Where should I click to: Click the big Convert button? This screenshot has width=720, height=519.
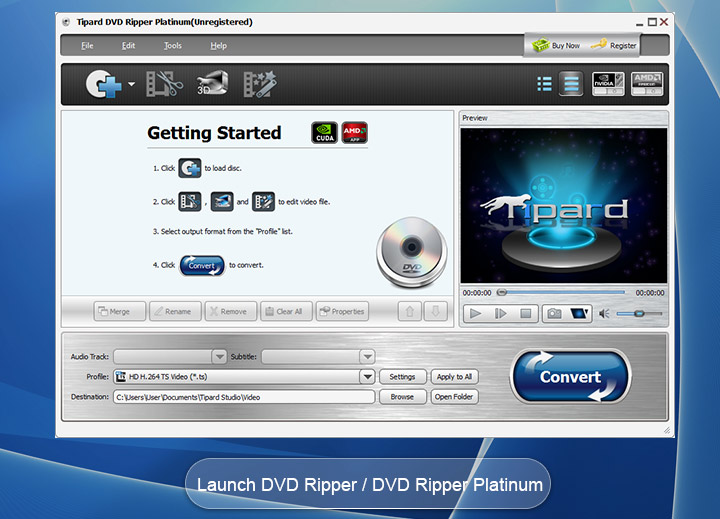[x=570, y=377]
